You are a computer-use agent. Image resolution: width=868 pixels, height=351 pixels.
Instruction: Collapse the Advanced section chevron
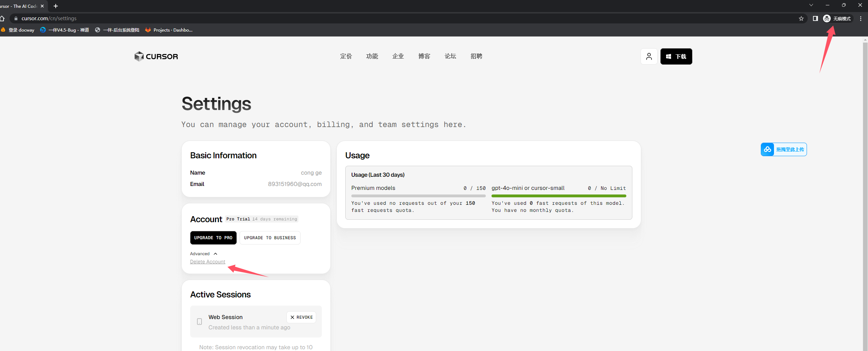(x=215, y=254)
